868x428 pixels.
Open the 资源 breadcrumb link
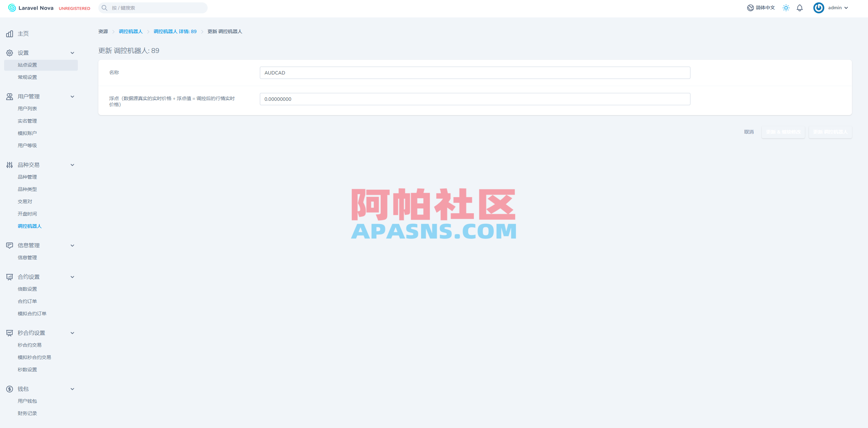pos(103,31)
